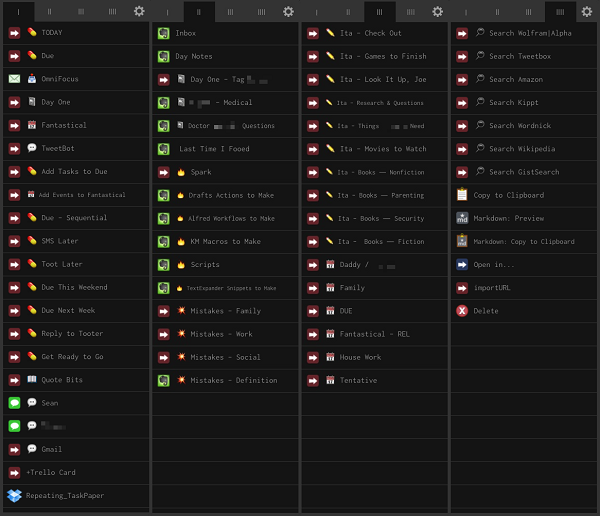The height and width of the screenshot is (516, 600).
Task: Tap the Toot Later action
Action: [76, 265]
